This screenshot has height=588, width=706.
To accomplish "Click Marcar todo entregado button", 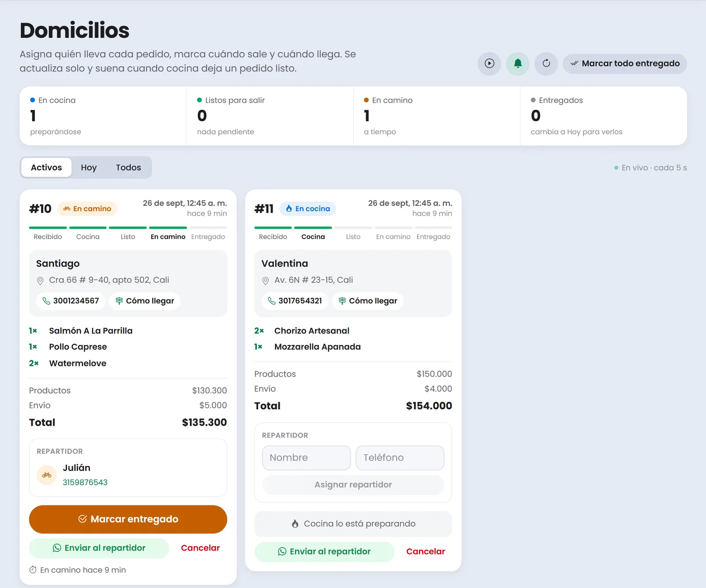I will coord(625,64).
